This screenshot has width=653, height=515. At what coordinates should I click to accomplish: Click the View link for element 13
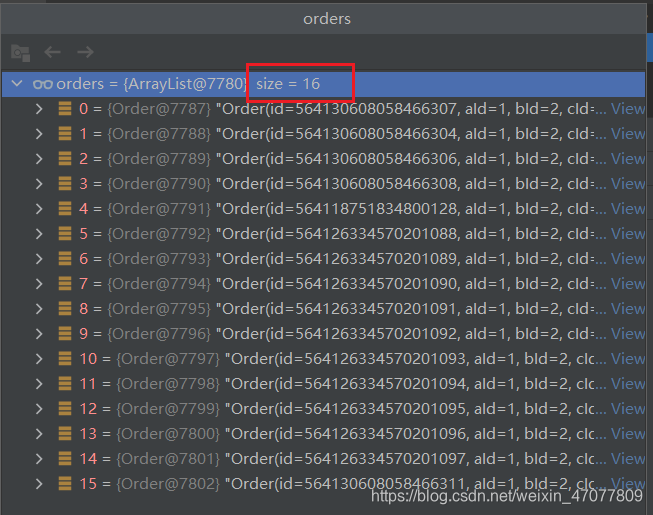[x=628, y=434]
